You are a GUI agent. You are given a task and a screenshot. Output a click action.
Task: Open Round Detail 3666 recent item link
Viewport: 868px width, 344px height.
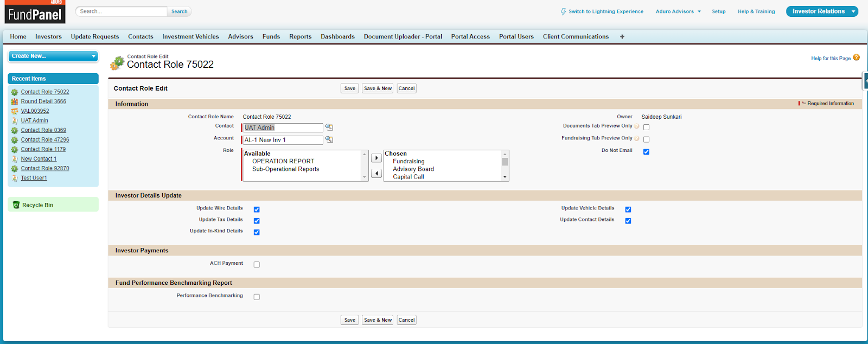pyautogui.click(x=43, y=101)
